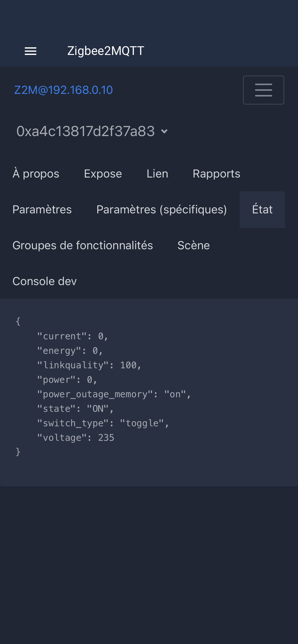The image size is (298, 644).
Task: Click the "voltage": 235 line
Action: (76, 438)
